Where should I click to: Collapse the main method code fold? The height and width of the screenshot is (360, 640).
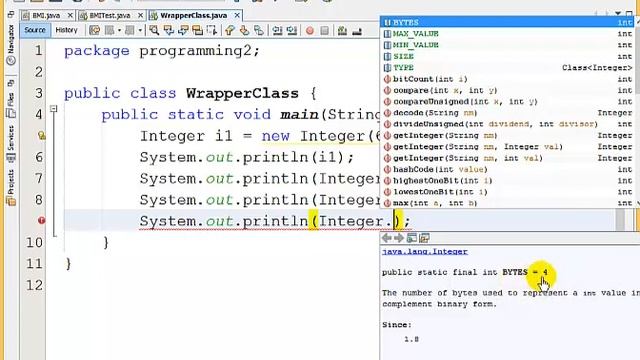click(x=53, y=109)
